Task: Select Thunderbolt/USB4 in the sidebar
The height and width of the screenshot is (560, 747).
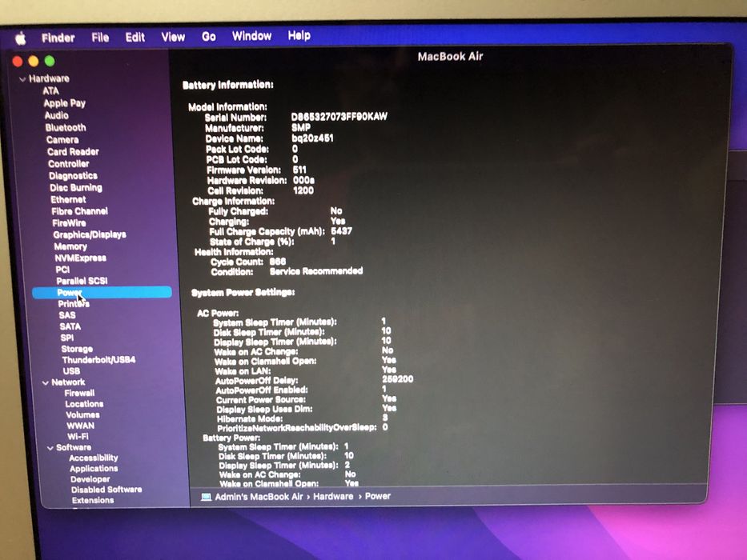Action: [x=98, y=360]
